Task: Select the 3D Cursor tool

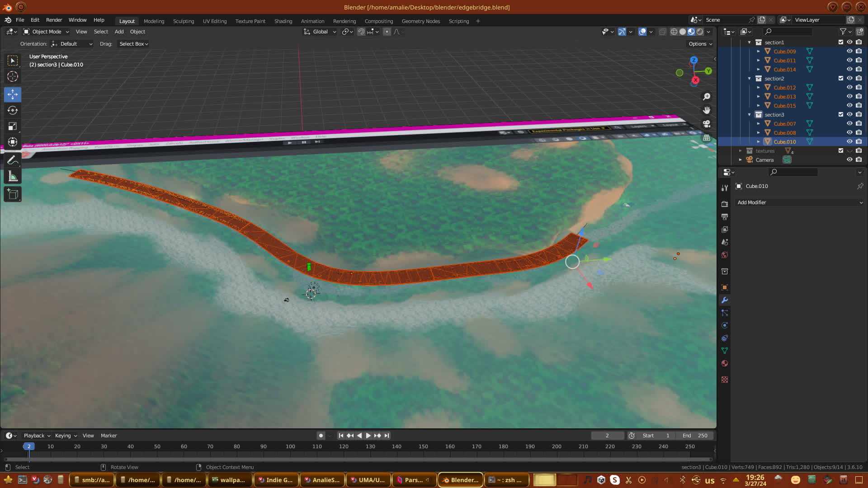Action: [13, 76]
